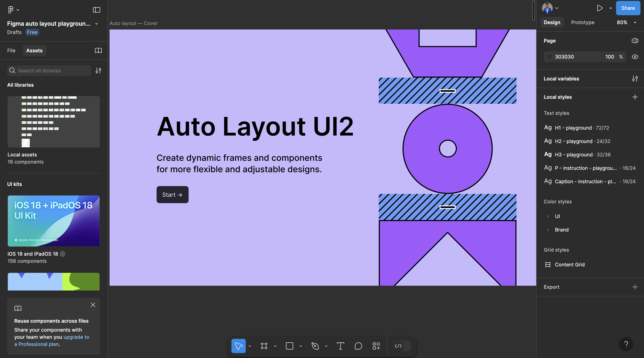The image size is (644, 358).
Task: Click the Search all libraries field
Action: pos(49,71)
